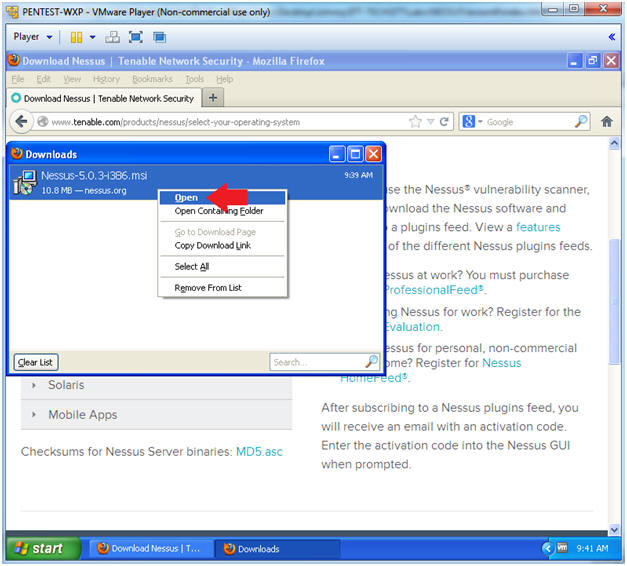This screenshot has width=627, height=566.
Task: Open the features link
Action: [x=538, y=227]
